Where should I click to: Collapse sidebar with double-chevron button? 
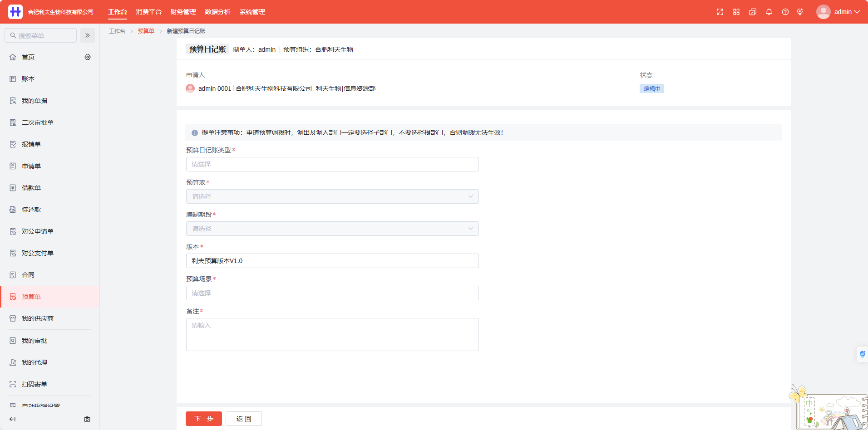tap(88, 35)
